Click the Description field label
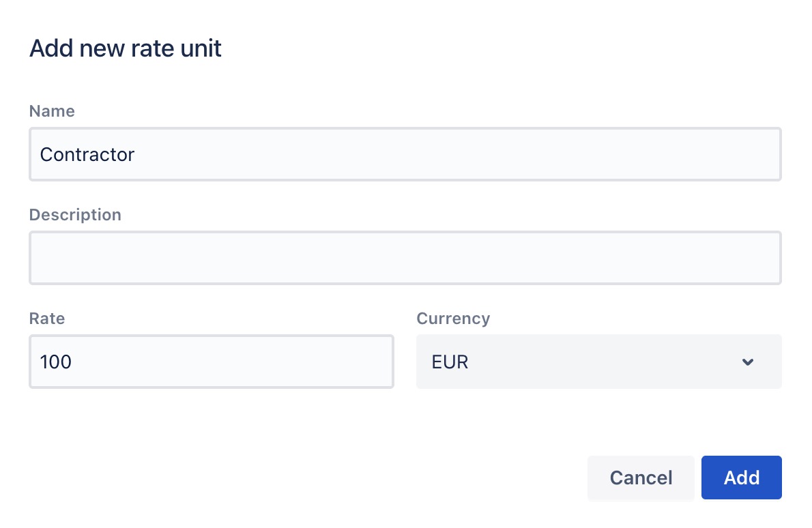Screen dimensions: 812x528 75,215
